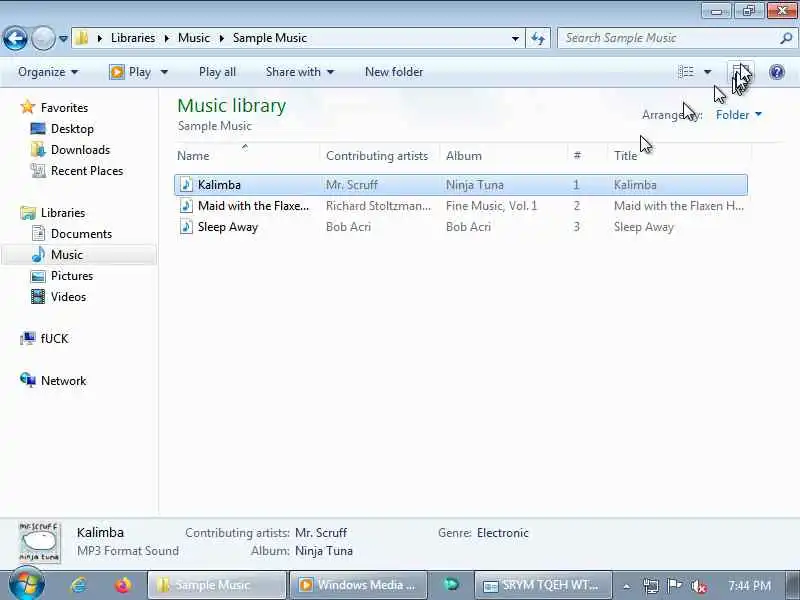Screen dimensions: 800x600
Task: Switch to the SRYM TQEH WT... taskbar window
Action: point(543,585)
